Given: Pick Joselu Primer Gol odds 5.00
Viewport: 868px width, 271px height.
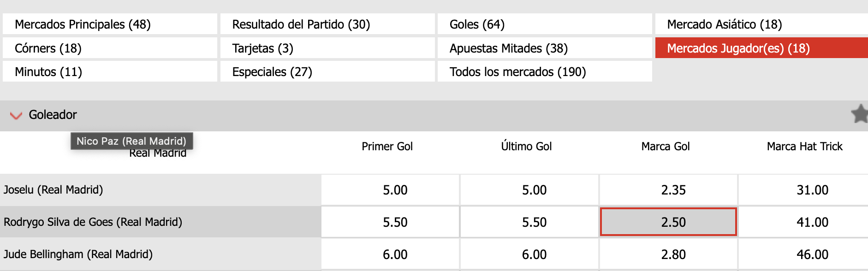Looking at the screenshot, I should (x=395, y=190).
